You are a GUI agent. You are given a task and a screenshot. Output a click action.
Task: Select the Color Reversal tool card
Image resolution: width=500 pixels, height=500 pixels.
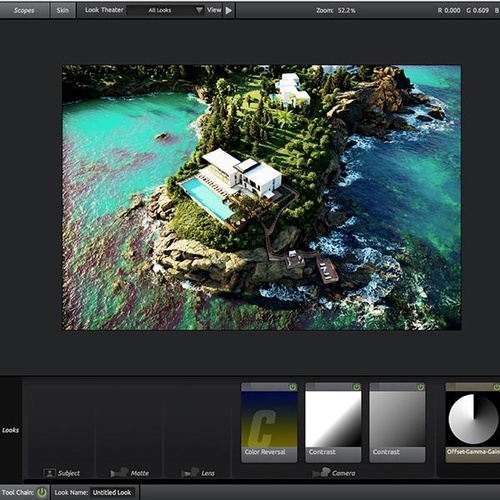click(x=269, y=422)
